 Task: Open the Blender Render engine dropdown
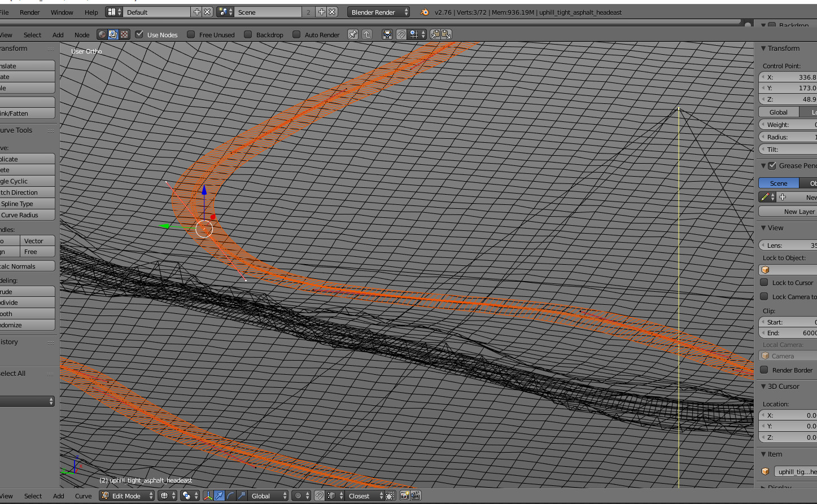(x=378, y=12)
